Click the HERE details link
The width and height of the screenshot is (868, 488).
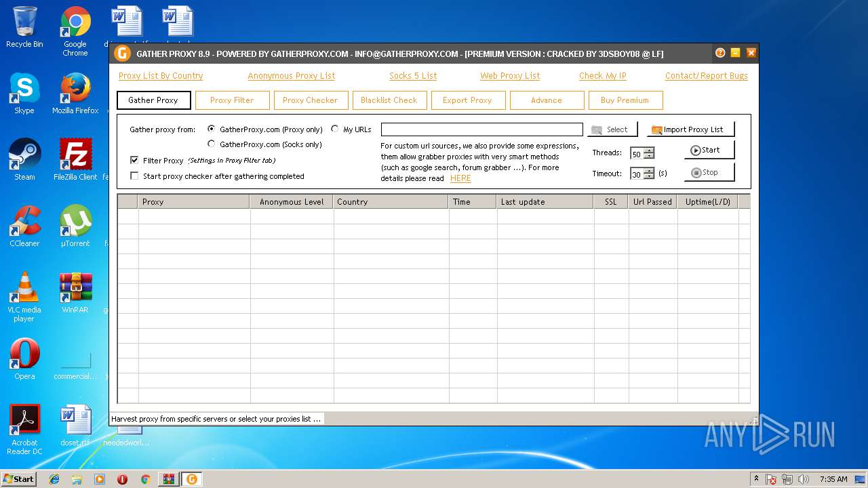pos(460,178)
